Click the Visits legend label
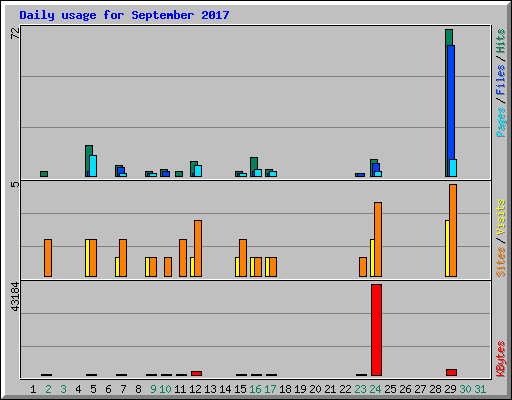This screenshot has height=400, width=512. click(x=500, y=217)
